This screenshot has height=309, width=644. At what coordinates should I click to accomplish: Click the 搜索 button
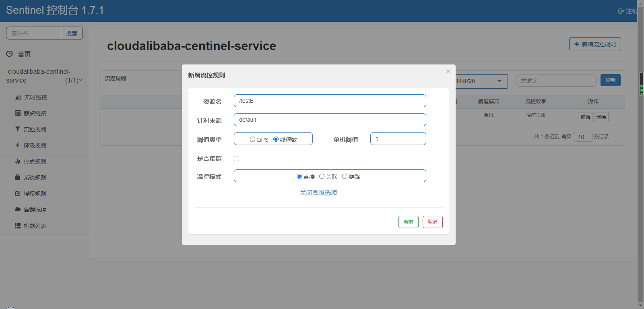(x=72, y=33)
